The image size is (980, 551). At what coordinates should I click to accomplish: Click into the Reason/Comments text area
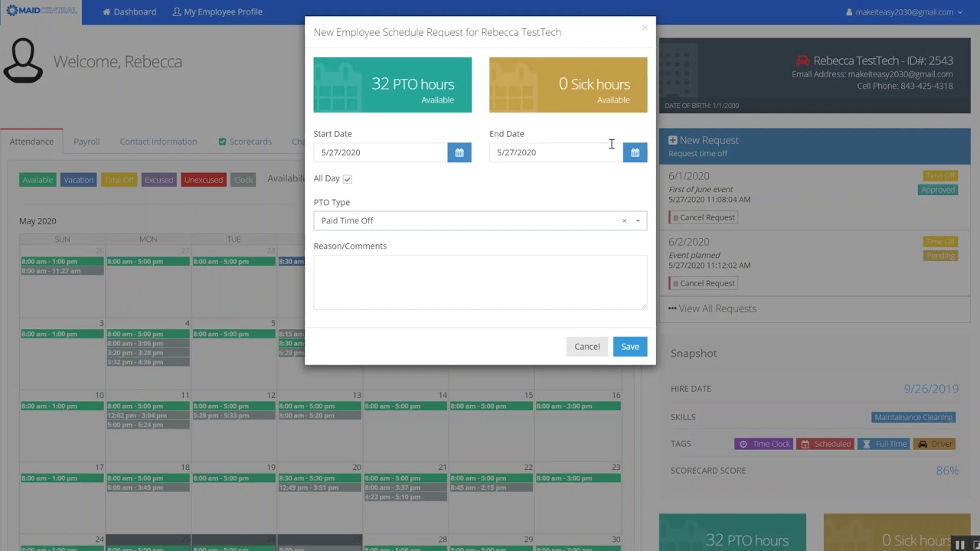[x=480, y=282]
